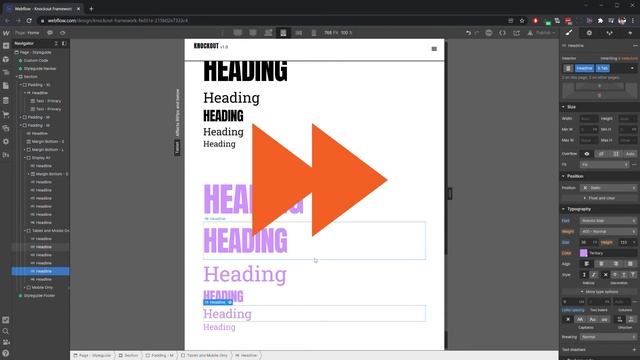Click Page: Styleguide in bottom breadcrumb

pos(92,356)
